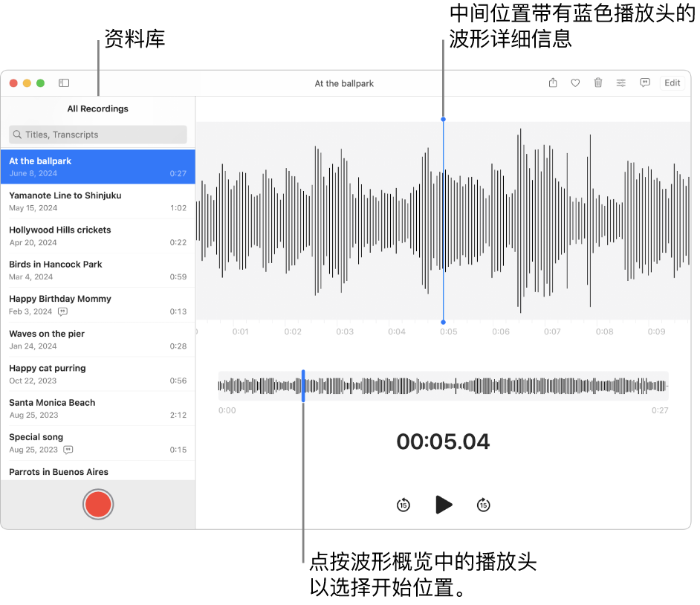Viewport: 700px width, 605px height.
Task: Click the overview waveform strip
Action: [444, 386]
